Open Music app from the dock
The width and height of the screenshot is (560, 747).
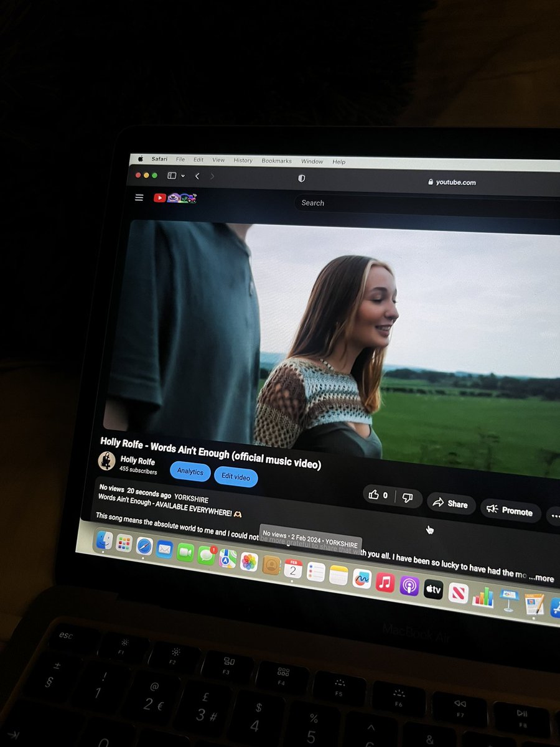click(x=385, y=583)
